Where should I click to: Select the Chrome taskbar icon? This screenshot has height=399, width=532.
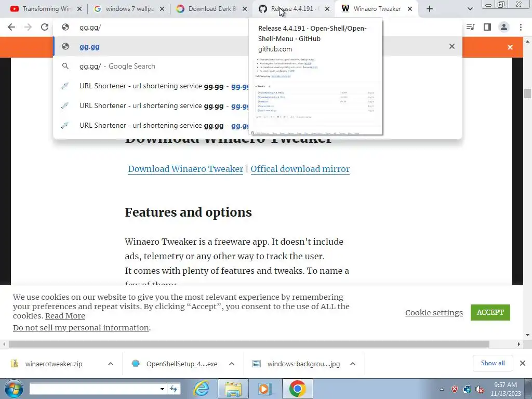(298, 389)
